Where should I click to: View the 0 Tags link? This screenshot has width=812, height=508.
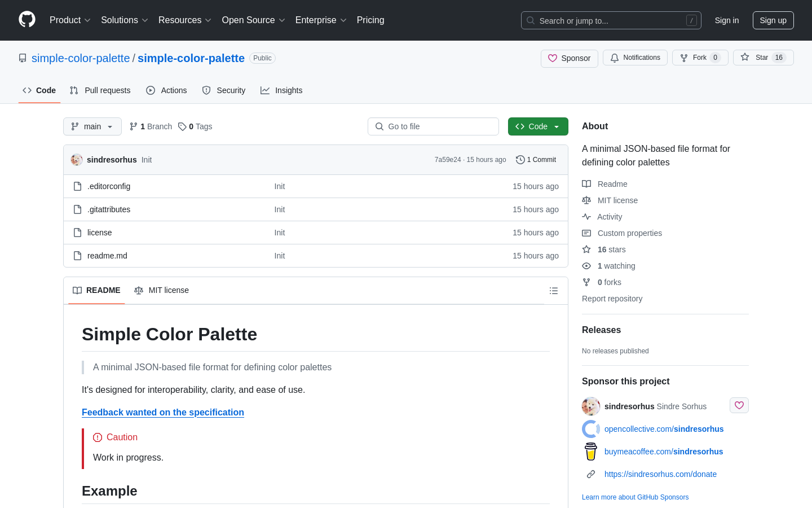tap(195, 126)
